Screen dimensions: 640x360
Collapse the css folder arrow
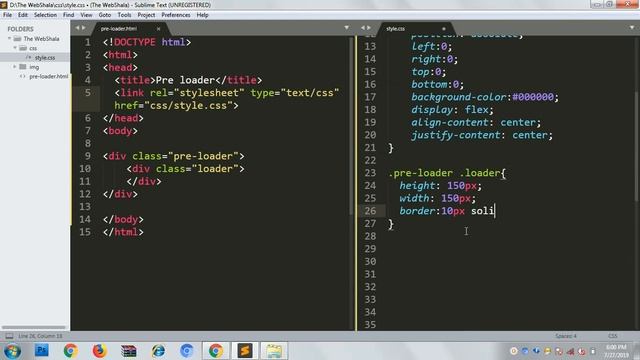[x=15, y=48]
